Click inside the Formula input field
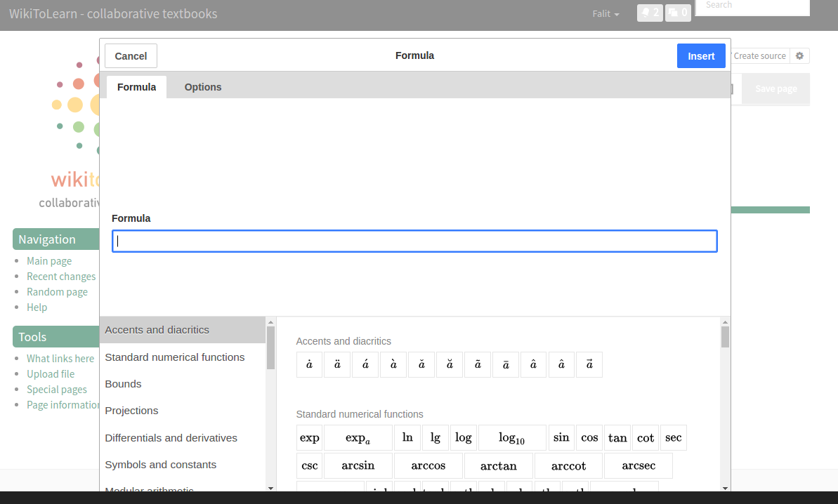838x504 pixels. point(414,241)
